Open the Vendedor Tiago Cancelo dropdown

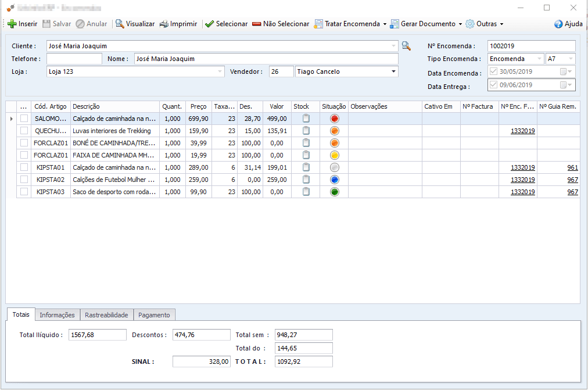click(x=393, y=71)
